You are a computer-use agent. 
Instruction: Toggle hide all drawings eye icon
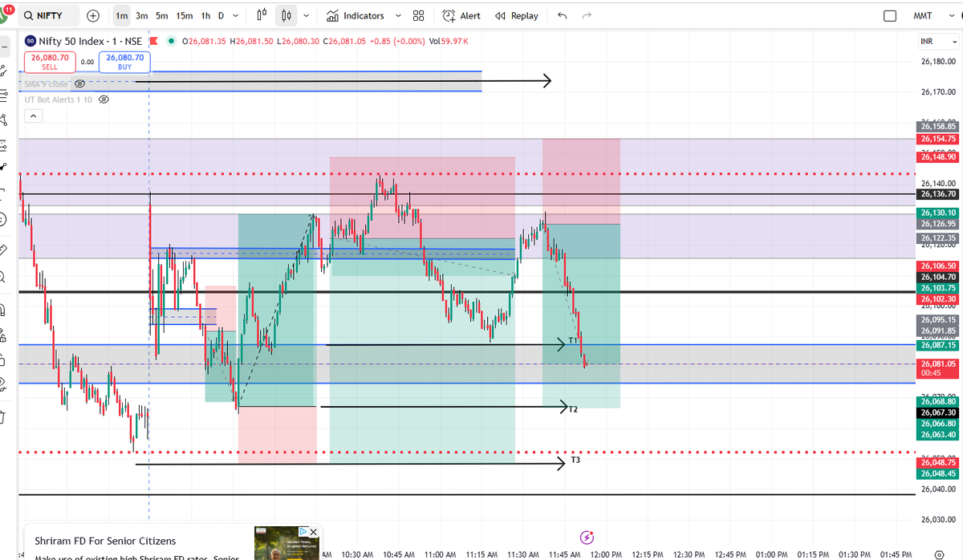4,383
